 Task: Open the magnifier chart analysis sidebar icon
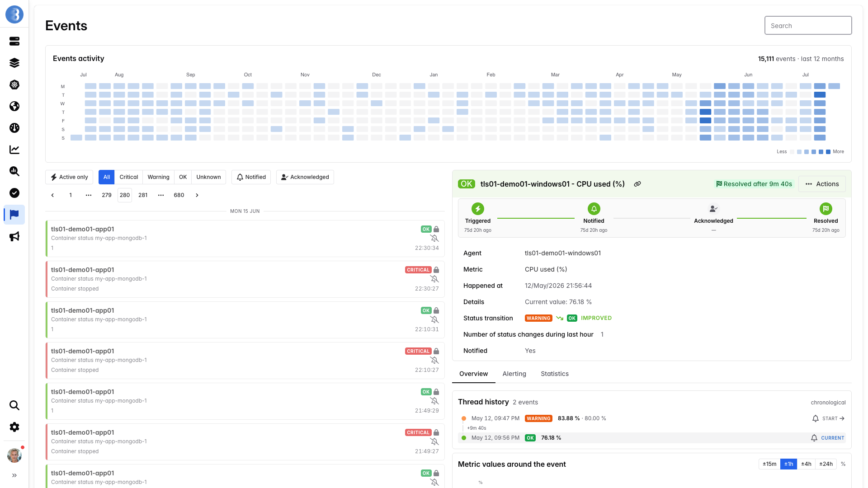(14, 171)
